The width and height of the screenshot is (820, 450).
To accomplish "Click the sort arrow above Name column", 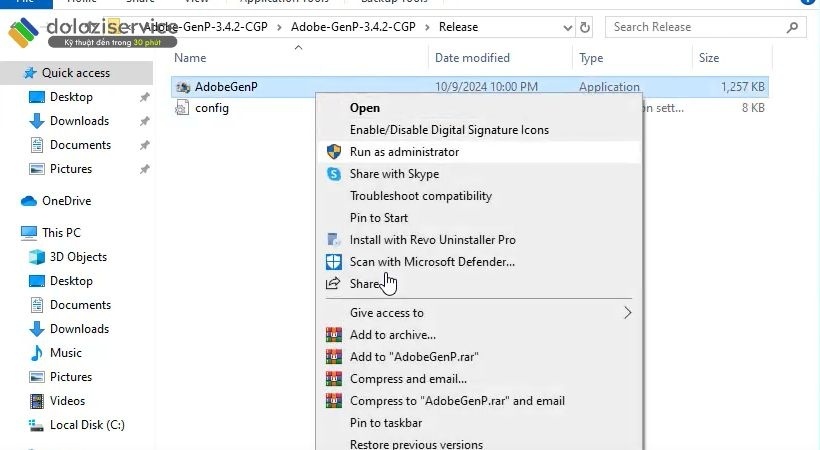I will click(299, 48).
